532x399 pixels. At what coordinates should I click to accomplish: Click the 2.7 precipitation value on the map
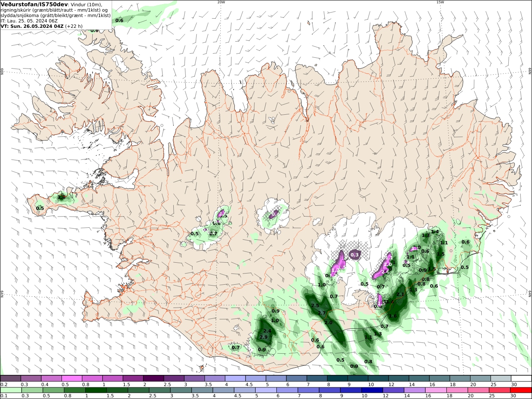tap(322, 313)
